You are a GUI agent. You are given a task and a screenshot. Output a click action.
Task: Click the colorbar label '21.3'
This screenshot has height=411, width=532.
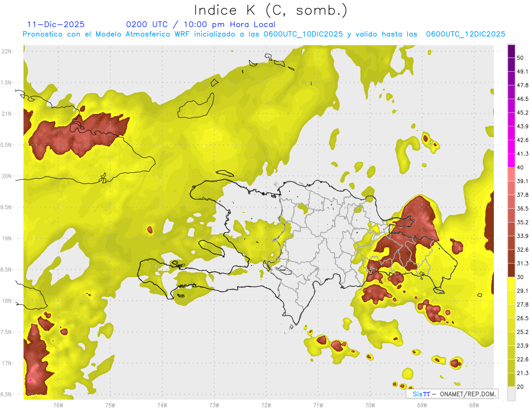pos(523,373)
